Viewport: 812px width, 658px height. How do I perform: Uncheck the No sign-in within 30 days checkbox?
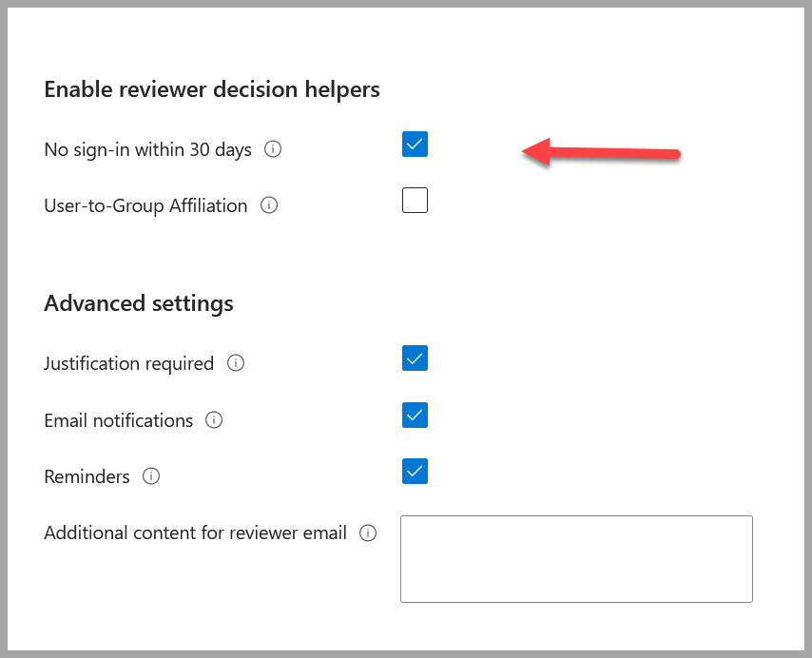click(x=415, y=144)
